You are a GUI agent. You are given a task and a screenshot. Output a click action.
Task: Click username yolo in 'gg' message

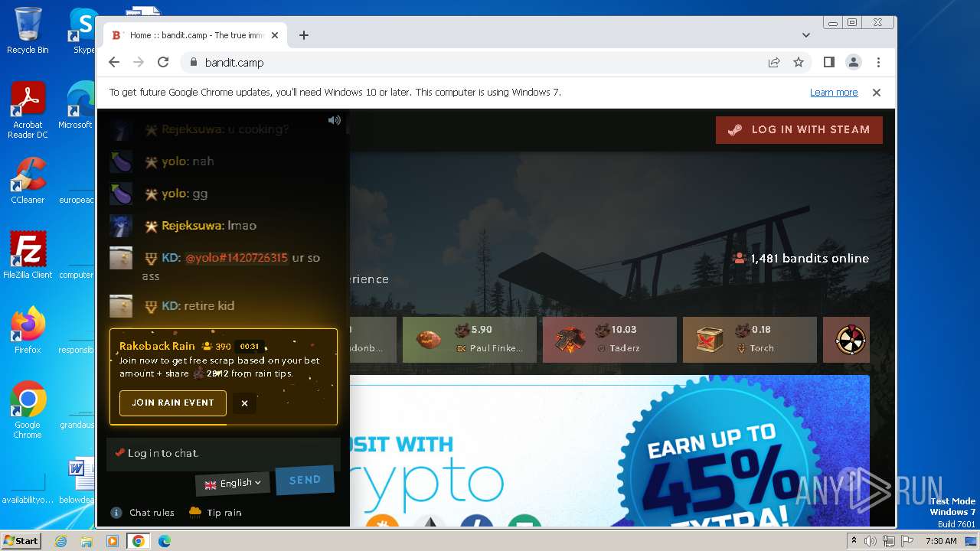coord(175,194)
